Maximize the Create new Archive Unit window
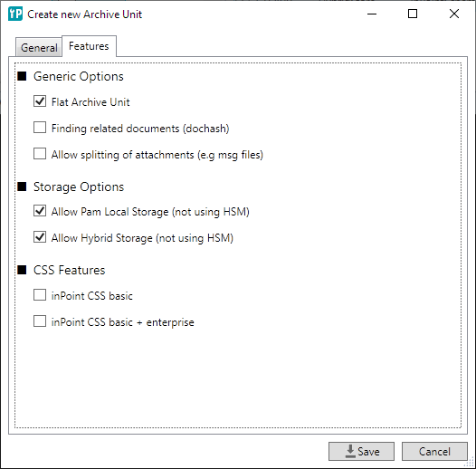Image resolution: width=476 pixels, height=469 pixels. (413, 14)
